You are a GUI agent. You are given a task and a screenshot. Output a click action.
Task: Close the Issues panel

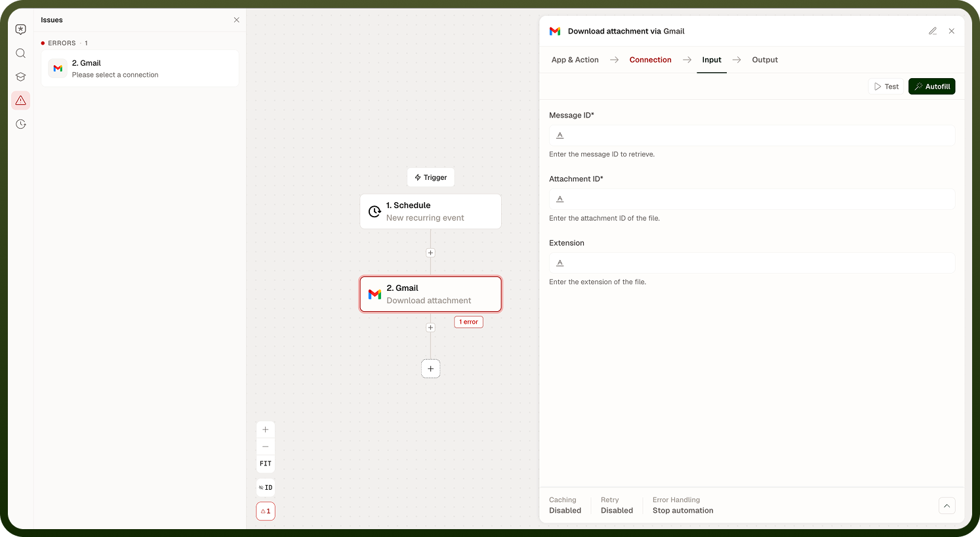click(x=237, y=20)
